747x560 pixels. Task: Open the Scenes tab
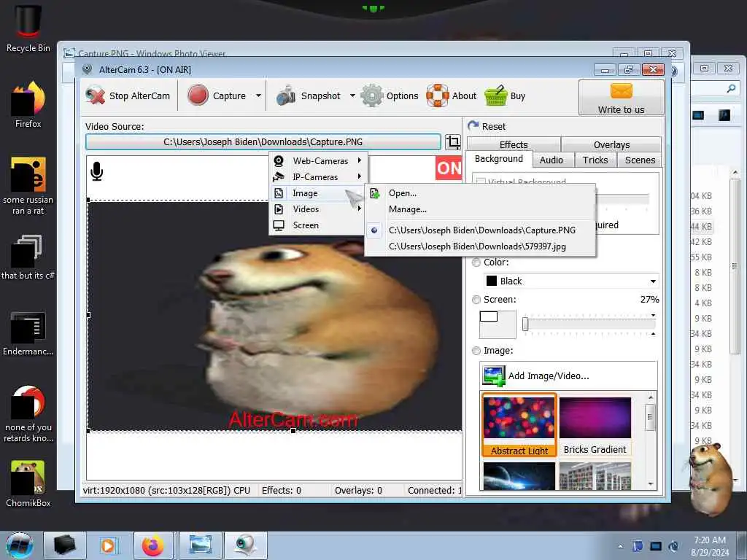640,160
